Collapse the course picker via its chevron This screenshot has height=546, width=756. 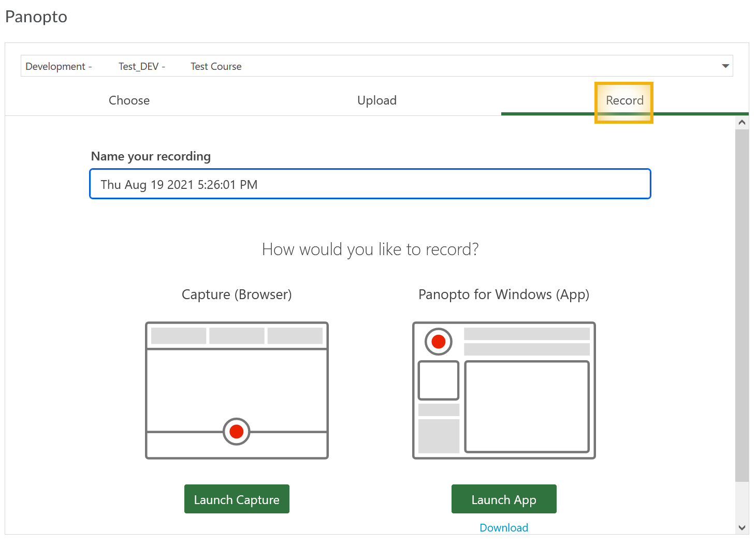[725, 66]
